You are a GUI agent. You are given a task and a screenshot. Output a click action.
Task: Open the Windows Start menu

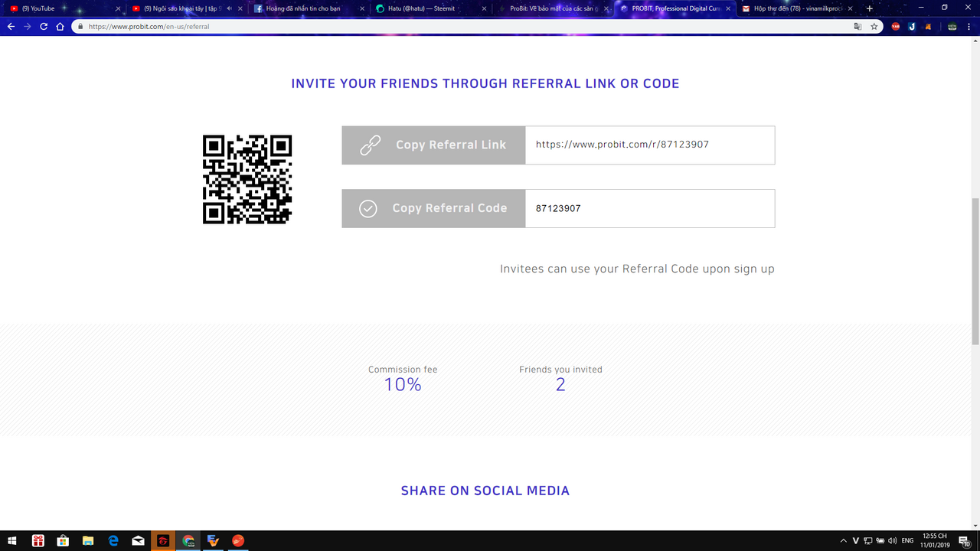(x=12, y=541)
